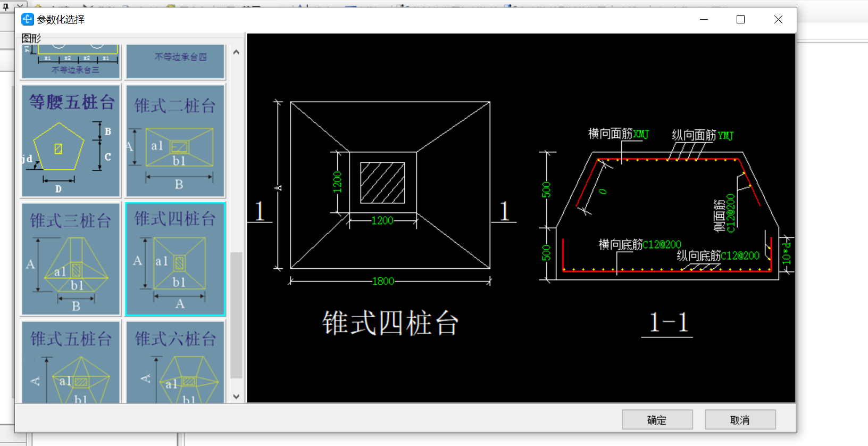This screenshot has height=446, width=868.
Task: Click the lower 500 height dimension
Action: tap(546, 253)
